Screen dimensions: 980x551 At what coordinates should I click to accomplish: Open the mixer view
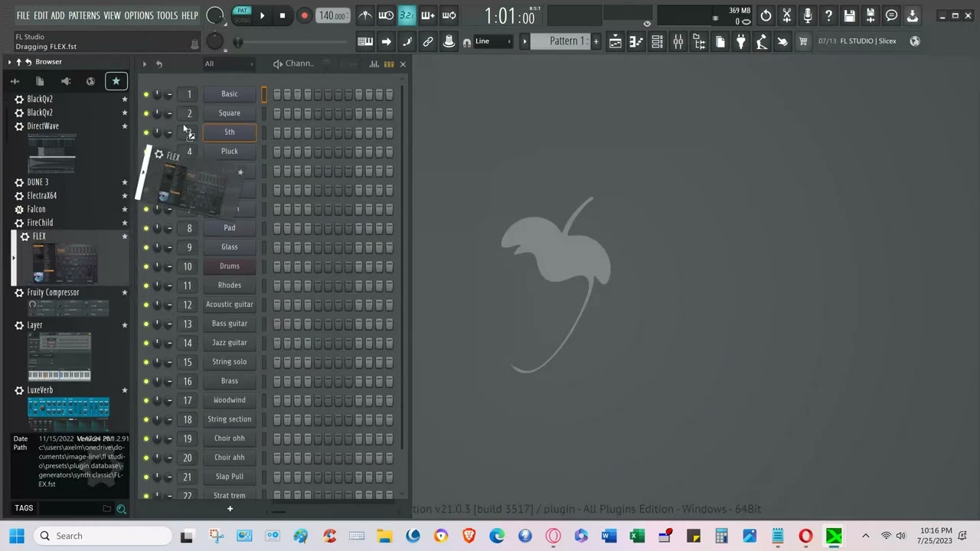coord(678,41)
